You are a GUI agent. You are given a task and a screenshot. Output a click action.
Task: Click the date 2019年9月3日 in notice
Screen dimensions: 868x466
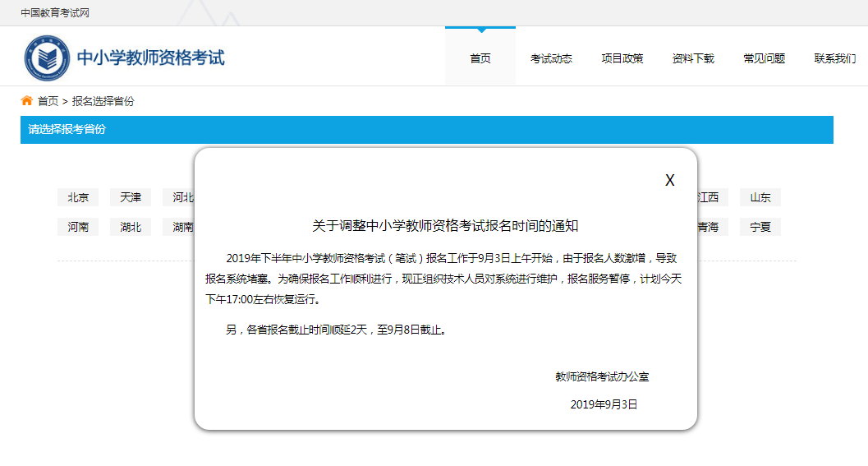click(604, 404)
